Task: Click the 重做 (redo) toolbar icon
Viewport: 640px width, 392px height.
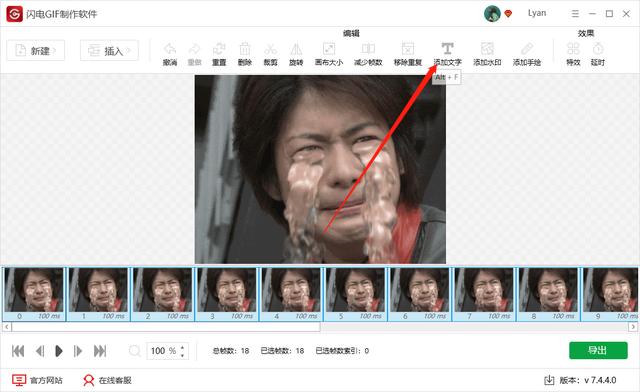Action: pos(194,49)
